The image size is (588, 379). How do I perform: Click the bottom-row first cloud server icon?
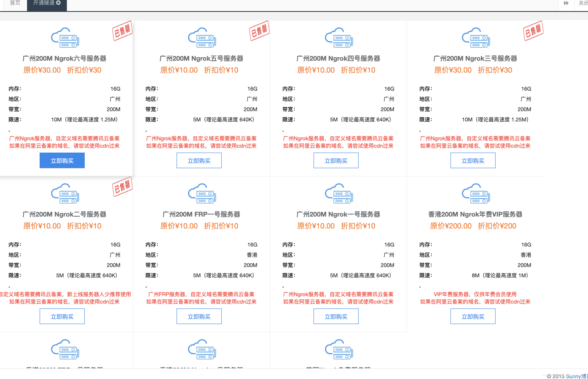(x=65, y=349)
